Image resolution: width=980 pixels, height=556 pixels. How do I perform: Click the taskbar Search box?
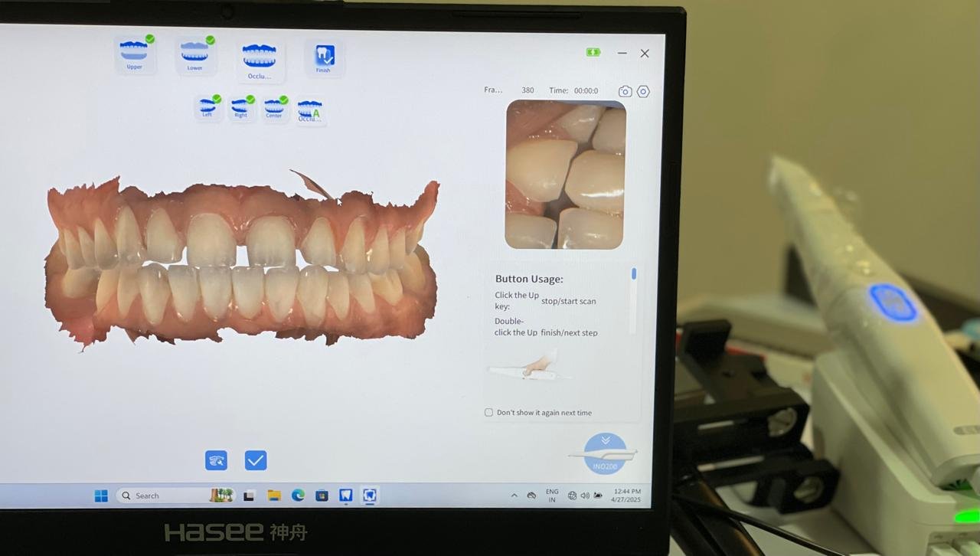[x=175, y=495]
